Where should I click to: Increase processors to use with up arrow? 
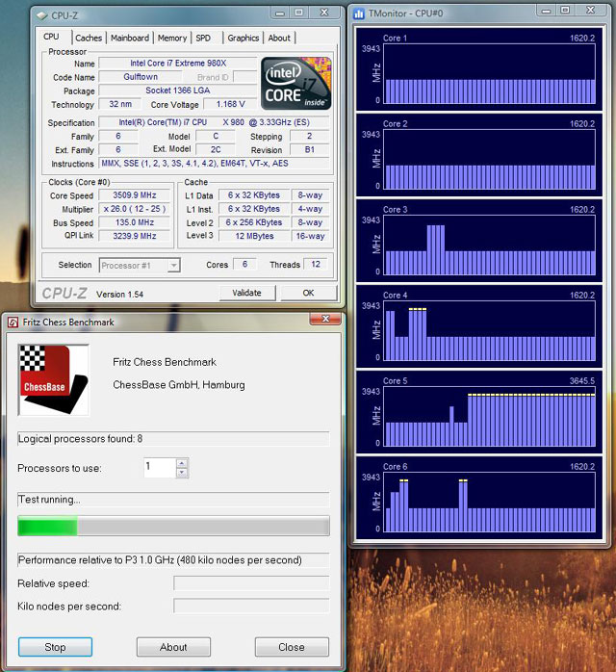(x=182, y=463)
